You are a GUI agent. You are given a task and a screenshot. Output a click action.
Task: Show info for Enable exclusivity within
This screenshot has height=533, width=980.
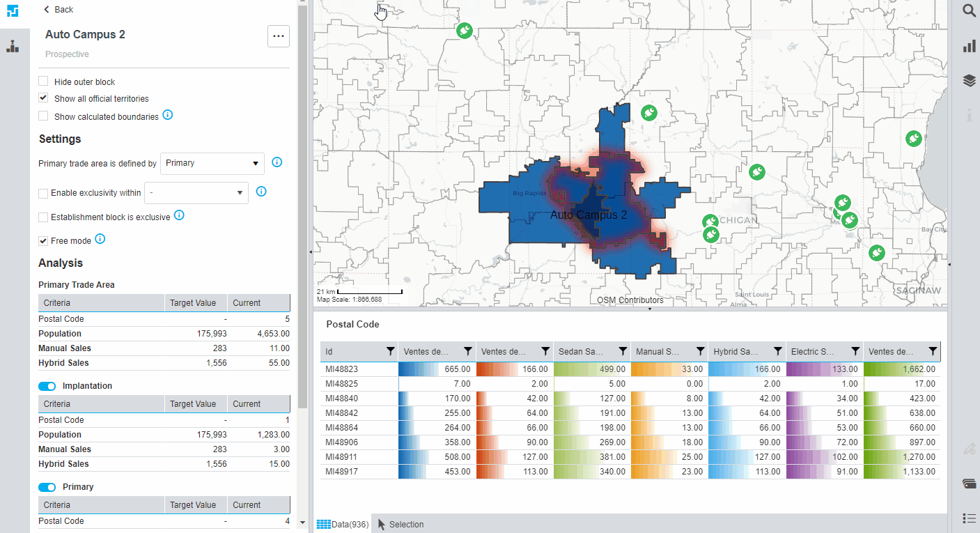[261, 191]
